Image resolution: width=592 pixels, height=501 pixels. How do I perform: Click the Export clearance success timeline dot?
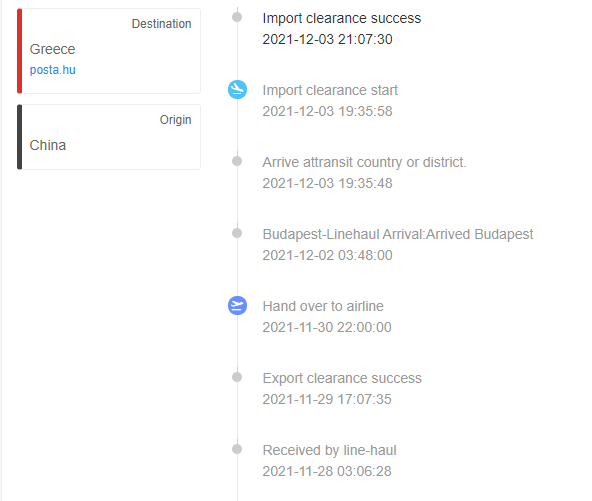(237, 377)
